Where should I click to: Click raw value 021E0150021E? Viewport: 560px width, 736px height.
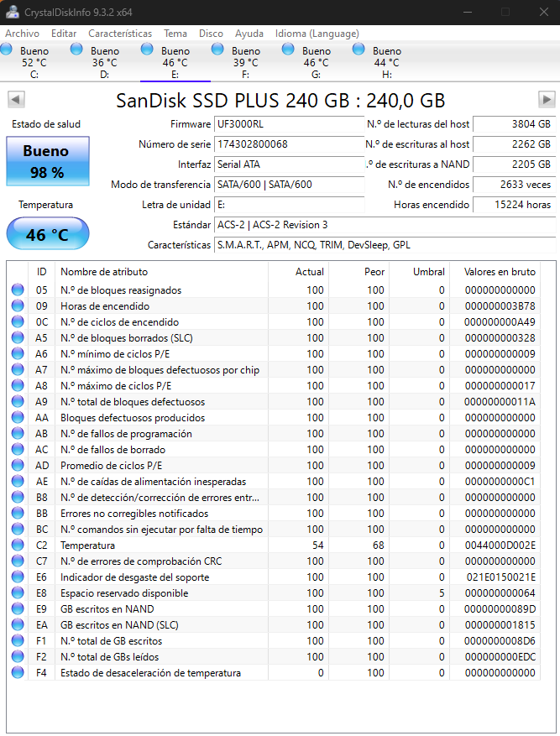501,577
